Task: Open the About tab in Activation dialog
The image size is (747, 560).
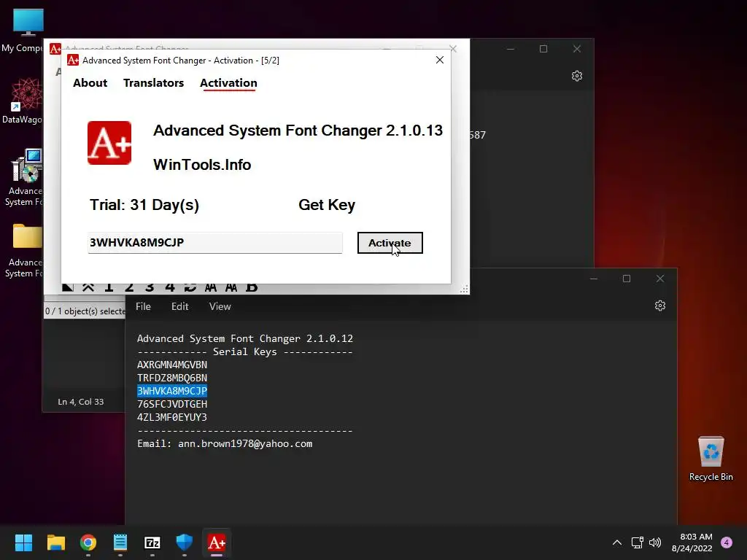Action: [x=90, y=83]
